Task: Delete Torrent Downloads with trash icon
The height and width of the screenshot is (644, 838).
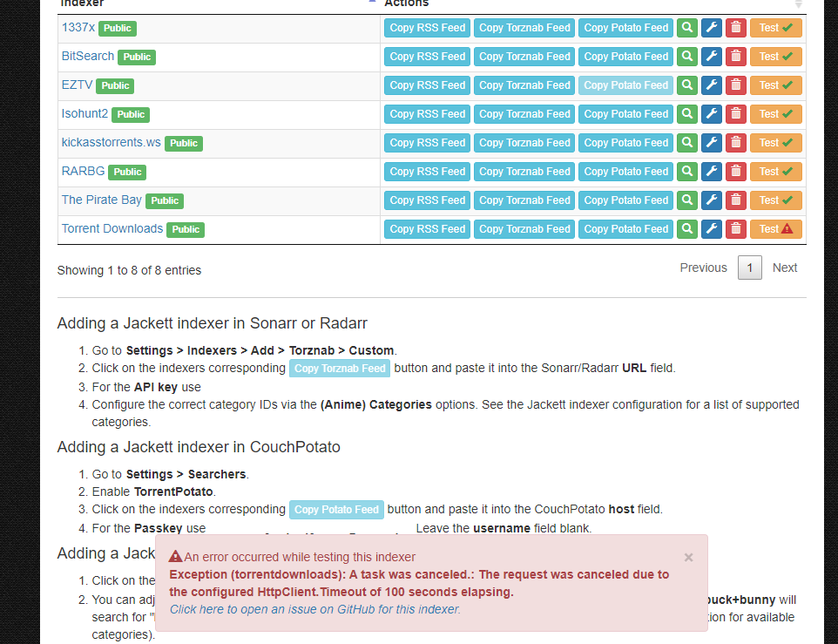Action: 736,229
